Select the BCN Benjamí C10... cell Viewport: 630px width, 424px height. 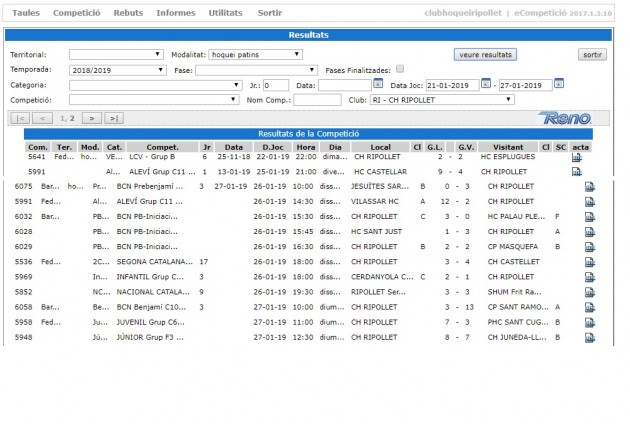(x=151, y=307)
